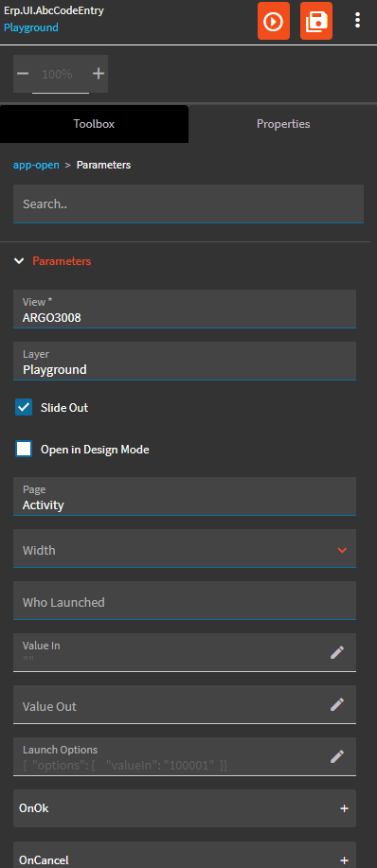Screen dimensions: 377x868
Task: Go to app-open breadcrumb link
Action: [36, 165]
